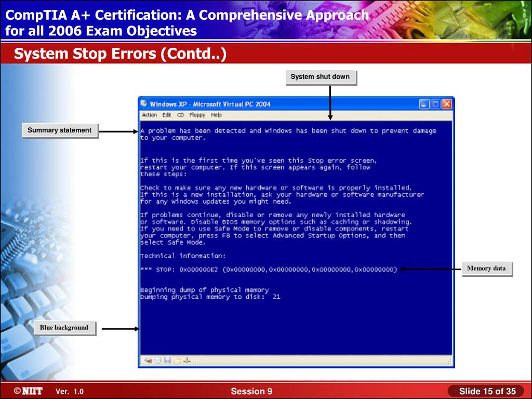The width and height of the screenshot is (532, 399).
Task: Open the Help menu
Action: 216,115
